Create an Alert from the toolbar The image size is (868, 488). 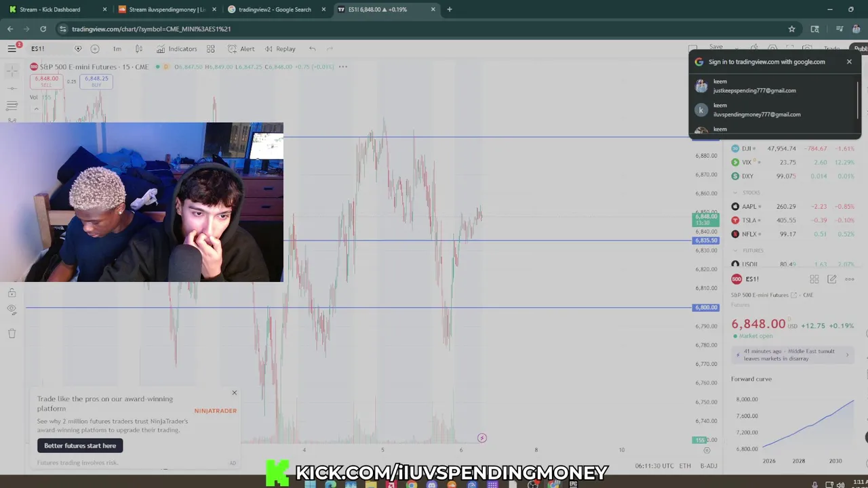[241, 49]
